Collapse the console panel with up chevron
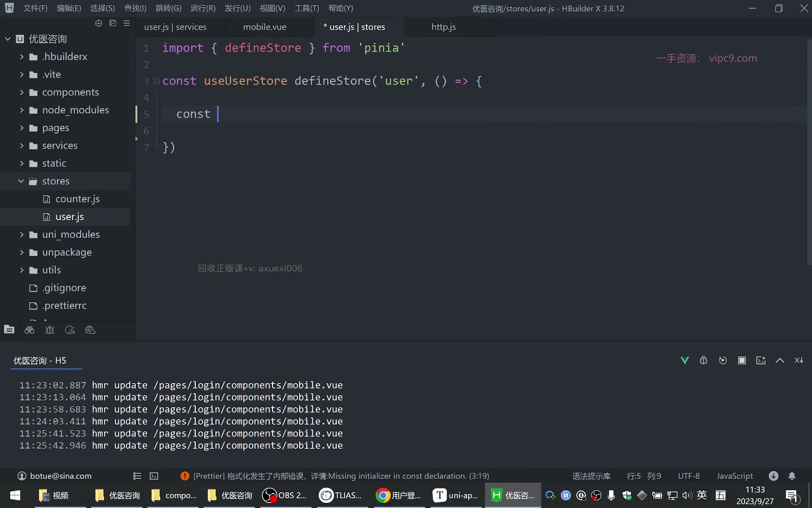Screen dimensions: 812x508 (x=780, y=360)
